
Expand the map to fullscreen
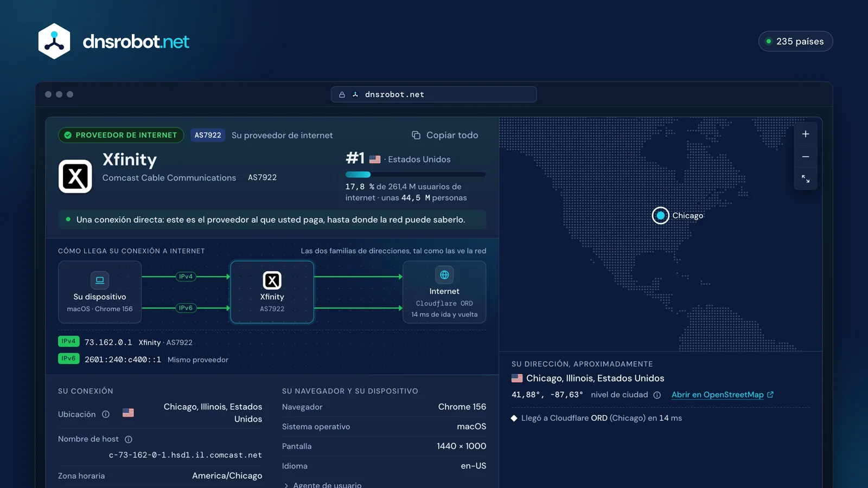[806, 179]
